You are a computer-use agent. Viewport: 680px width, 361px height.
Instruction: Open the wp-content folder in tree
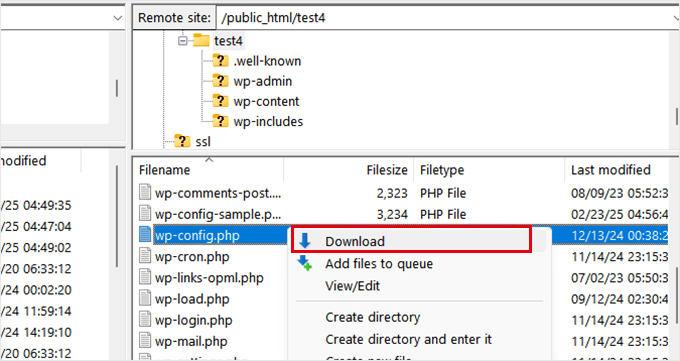[x=266, y=102]
